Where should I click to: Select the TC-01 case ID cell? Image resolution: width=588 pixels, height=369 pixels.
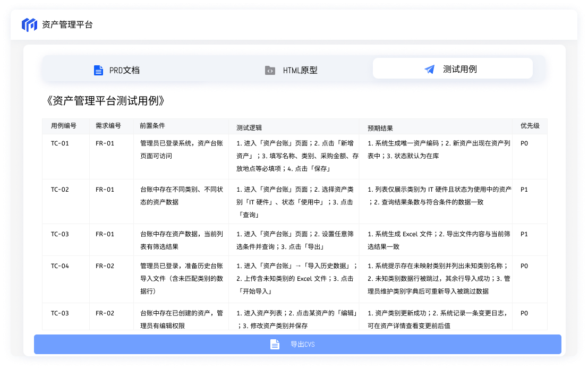(x=60, y=143)
